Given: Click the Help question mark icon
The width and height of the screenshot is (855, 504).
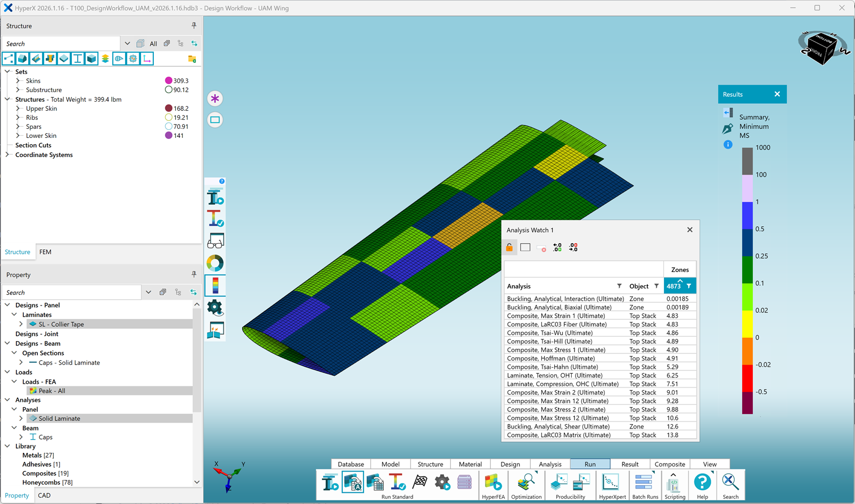Looking at the screenshot, I should [702, 483].
